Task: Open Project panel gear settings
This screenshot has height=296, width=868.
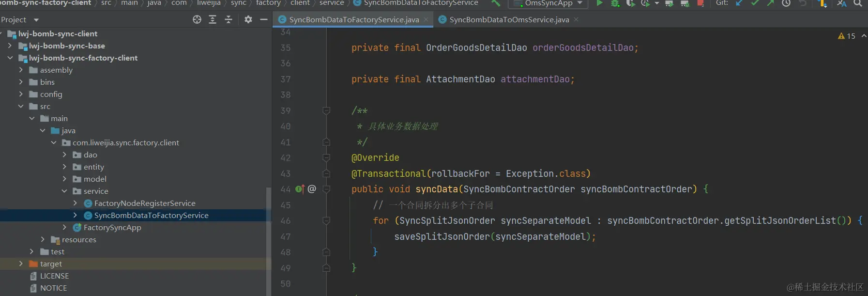Action: [248, 19]
